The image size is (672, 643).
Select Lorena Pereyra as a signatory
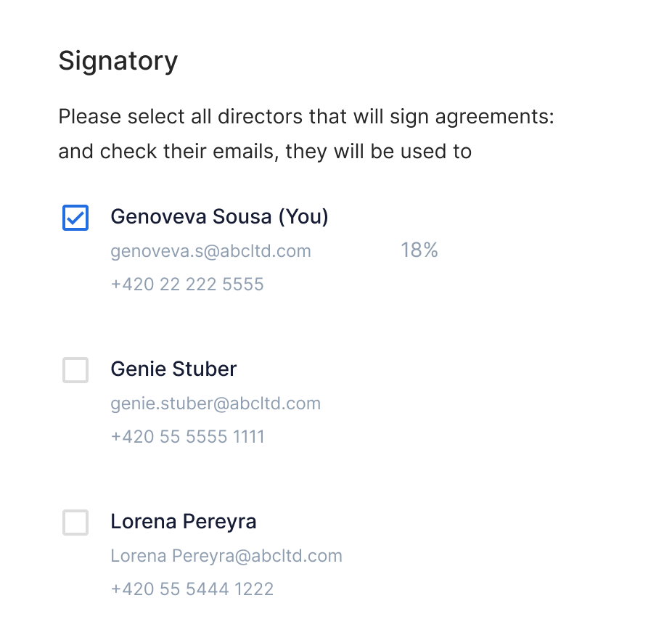(x=75, y=523)
